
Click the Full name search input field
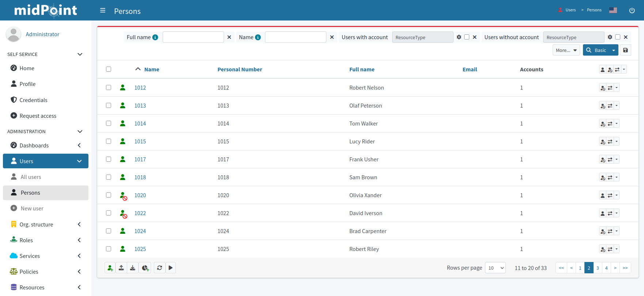pos(193,37)
